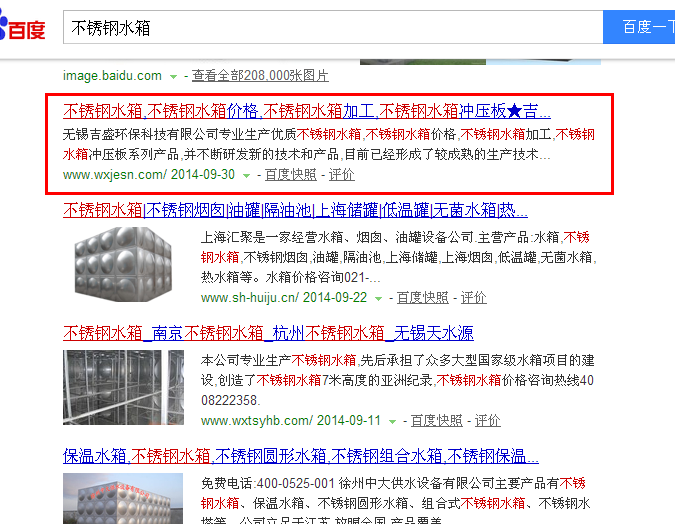Expand dropdown arrow beside www.wxjesn.com date
The width and height of the screenshot is (675, 524).
[x=246, y=176]
